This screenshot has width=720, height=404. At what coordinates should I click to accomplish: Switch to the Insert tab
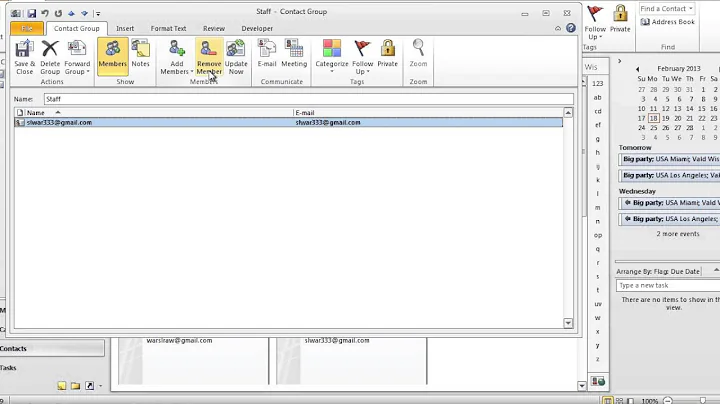coord(125,28)
